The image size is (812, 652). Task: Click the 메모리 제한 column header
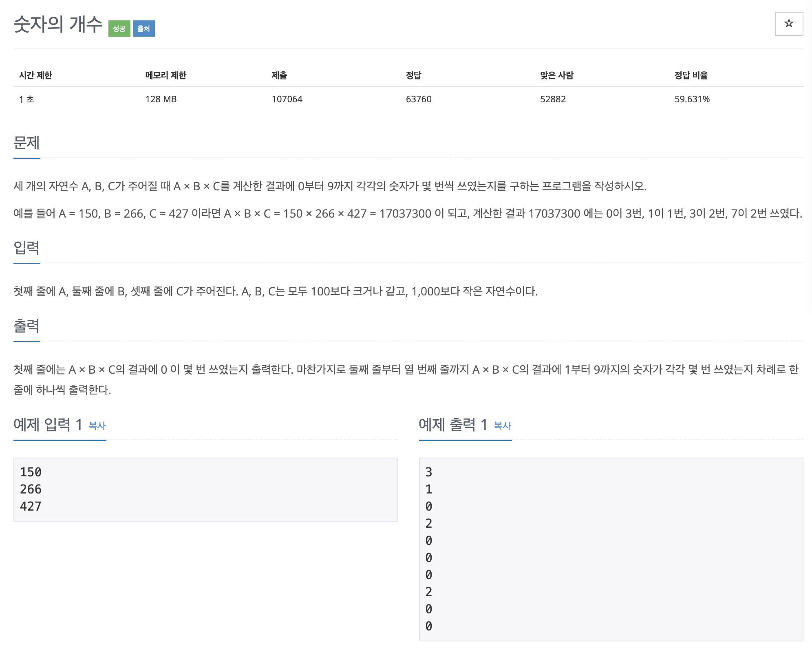(165, 75)
